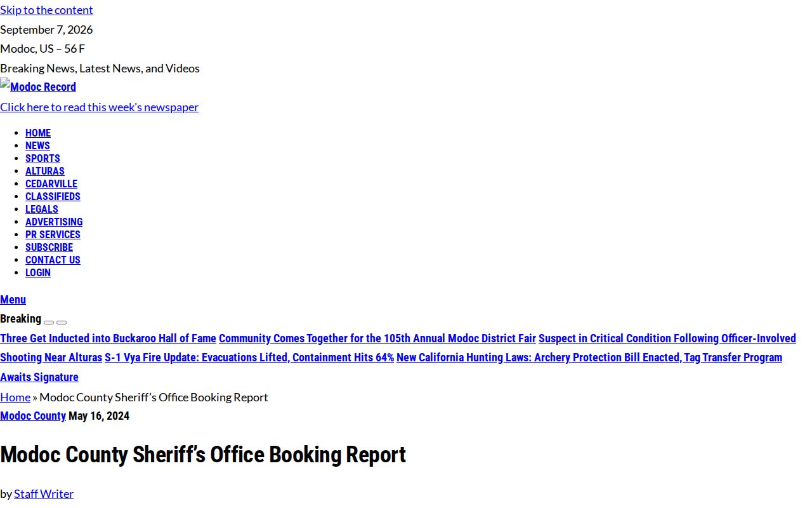Select SPORTS in the navigation list

coord(43,158)
